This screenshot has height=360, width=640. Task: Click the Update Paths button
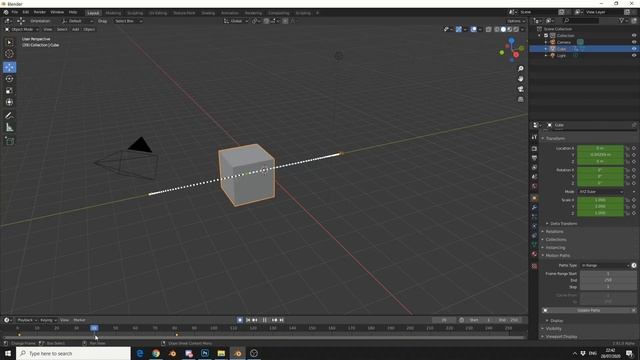588,311
